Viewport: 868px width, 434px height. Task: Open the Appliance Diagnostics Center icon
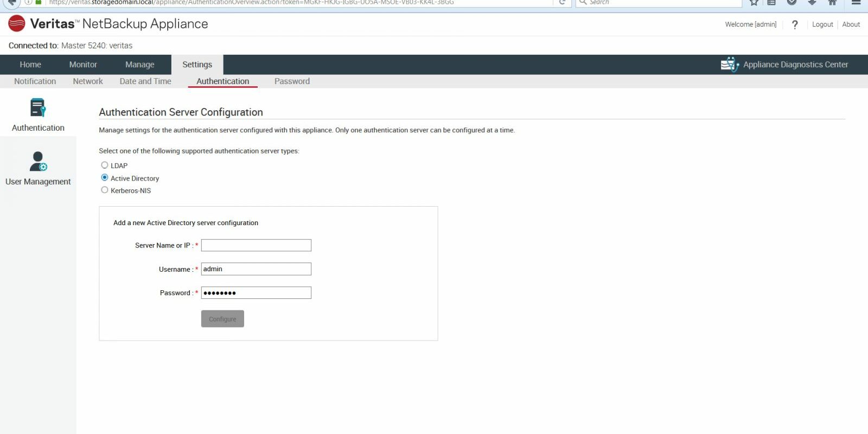point(730,65)
